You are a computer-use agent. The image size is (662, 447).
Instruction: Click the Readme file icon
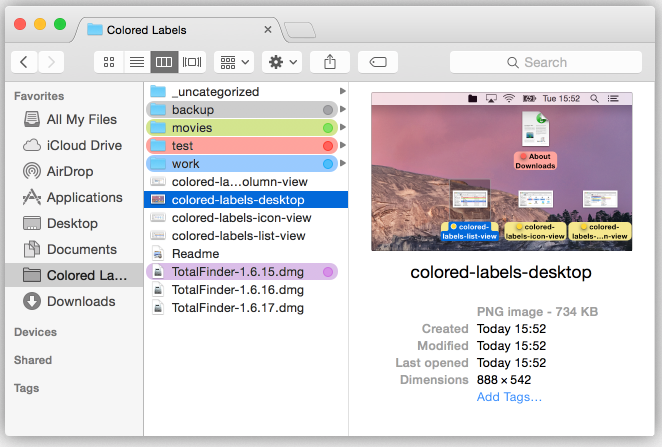pyautogui.click(x=158, y=254)
